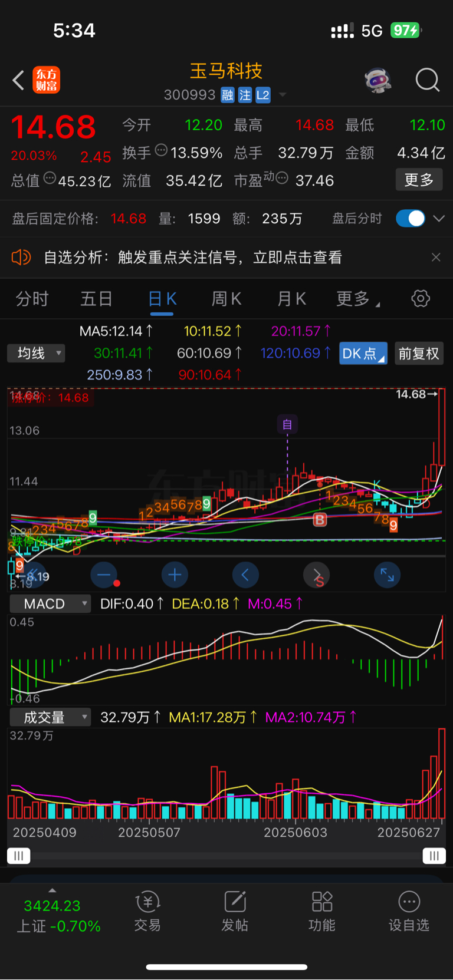Tap the 上证 index ticker

[58, 916]
